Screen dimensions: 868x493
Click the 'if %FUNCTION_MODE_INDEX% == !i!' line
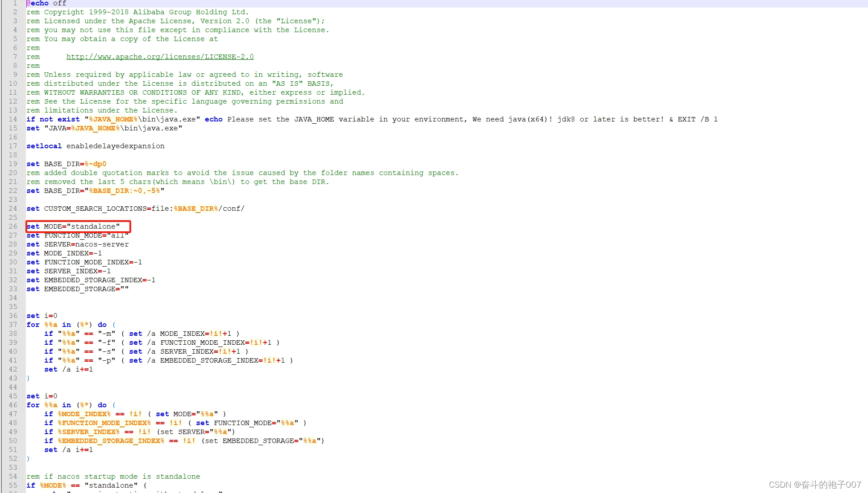click(x=175, y=423)
